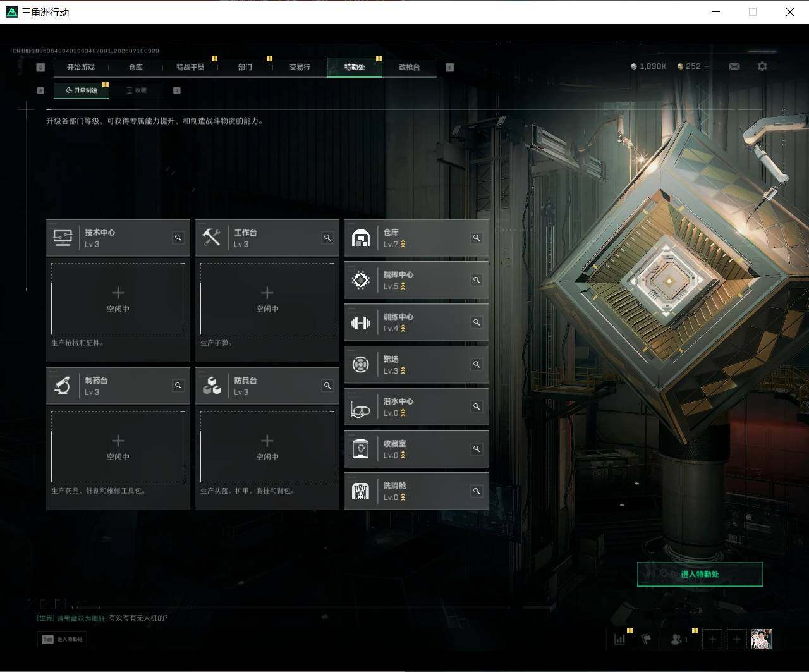The image size is (809, 672).
Task: Inspect 工作台 with magnifier icon
Action: point(327,238)
